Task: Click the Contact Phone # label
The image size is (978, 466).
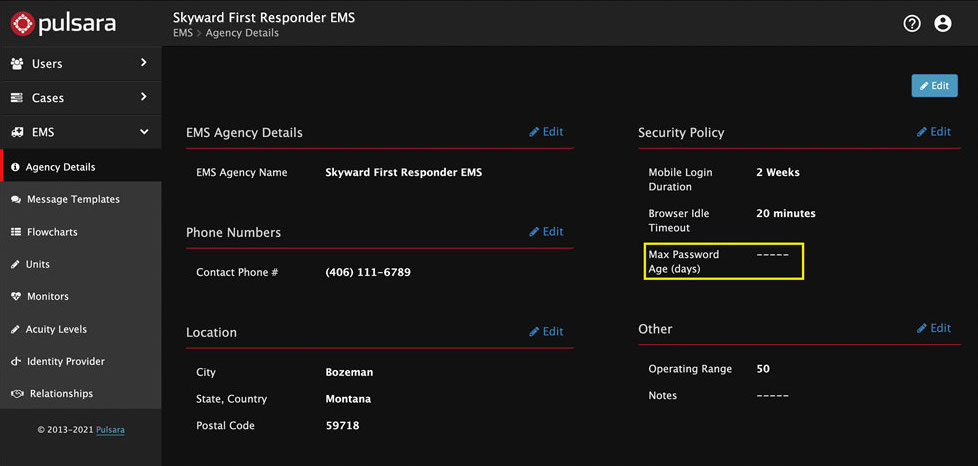Action: coord(236,273)
